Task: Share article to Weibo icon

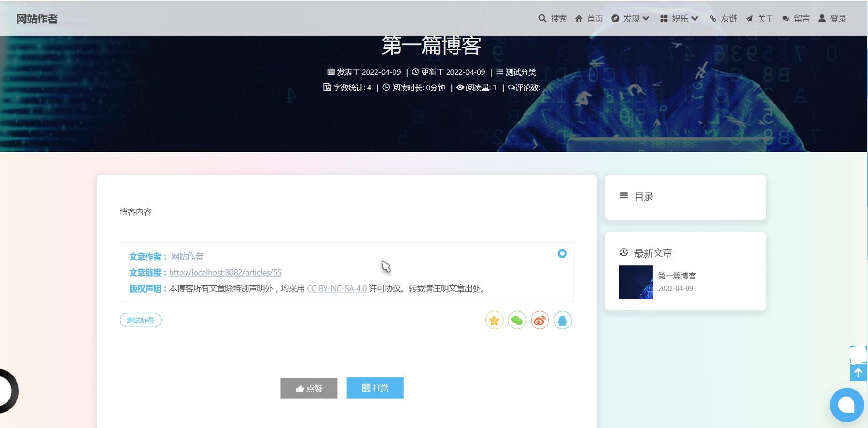Action: [540, 320]
